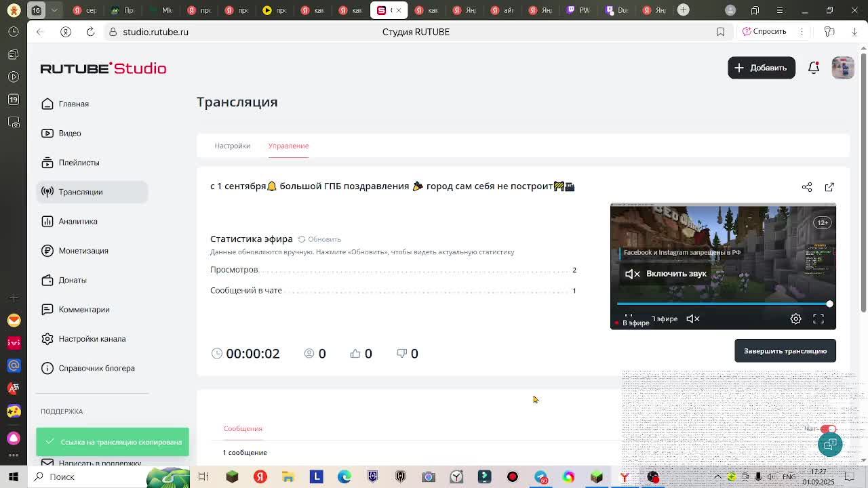
Task: Click the address bar studio.rutube.ru
Action: coord(155,32)
